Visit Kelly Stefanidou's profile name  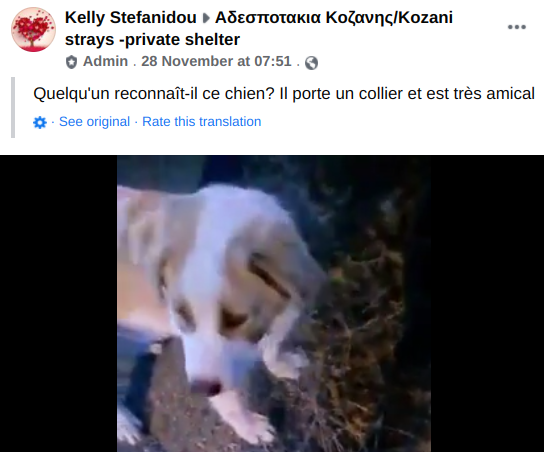130,18
